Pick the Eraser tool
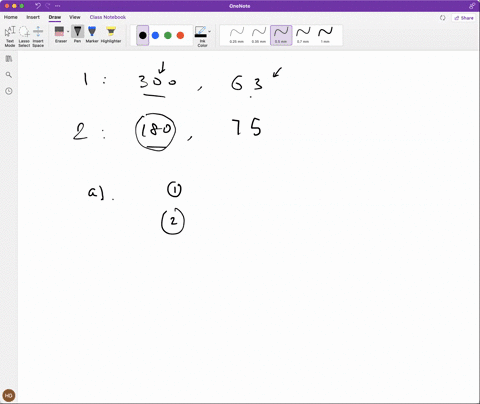The height and width of the screenshot is (404, 480). click(x=60, y=34)
